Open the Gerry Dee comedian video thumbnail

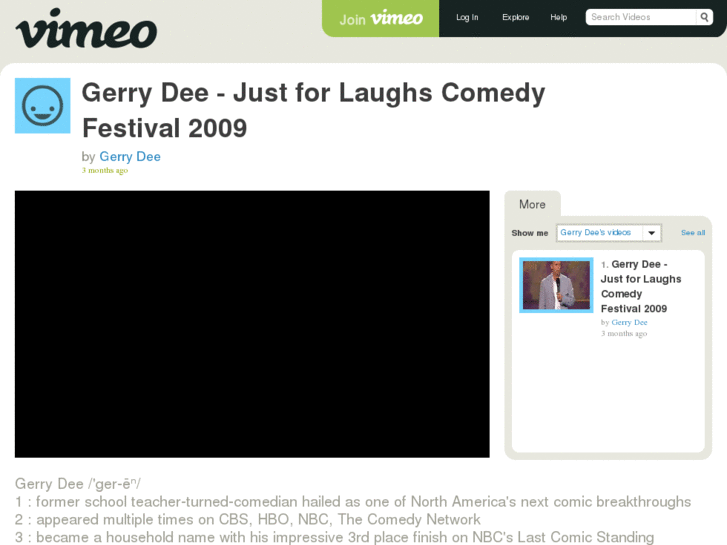coord(556,285)
